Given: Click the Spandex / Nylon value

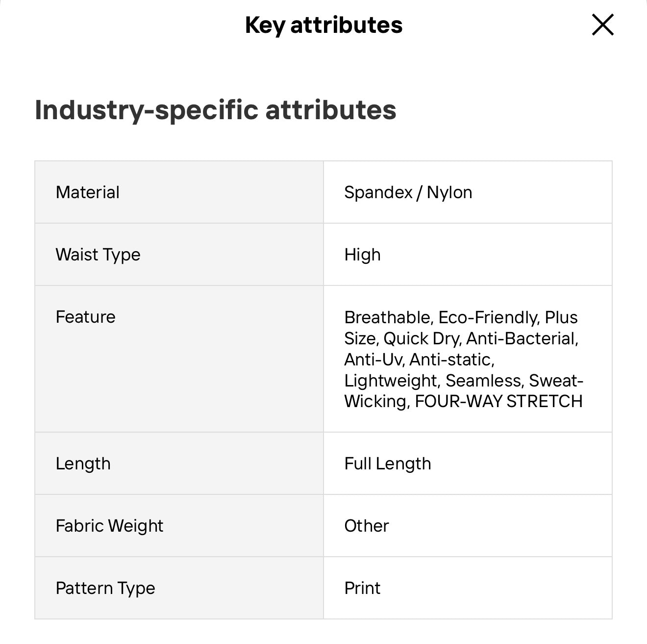Looking at the screenshot, I should (408, 192).
